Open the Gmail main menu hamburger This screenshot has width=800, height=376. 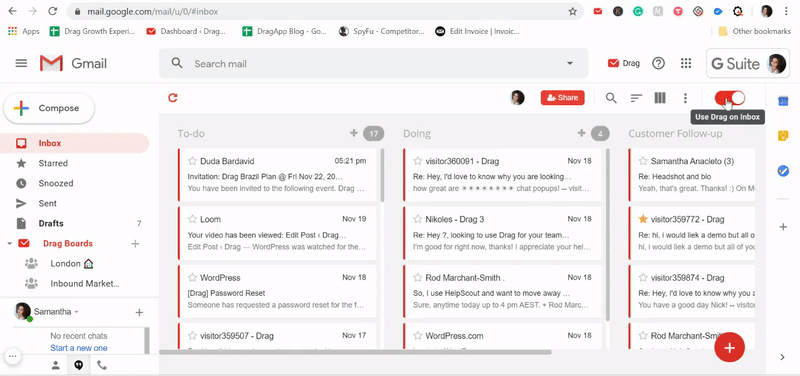point(21,63)
